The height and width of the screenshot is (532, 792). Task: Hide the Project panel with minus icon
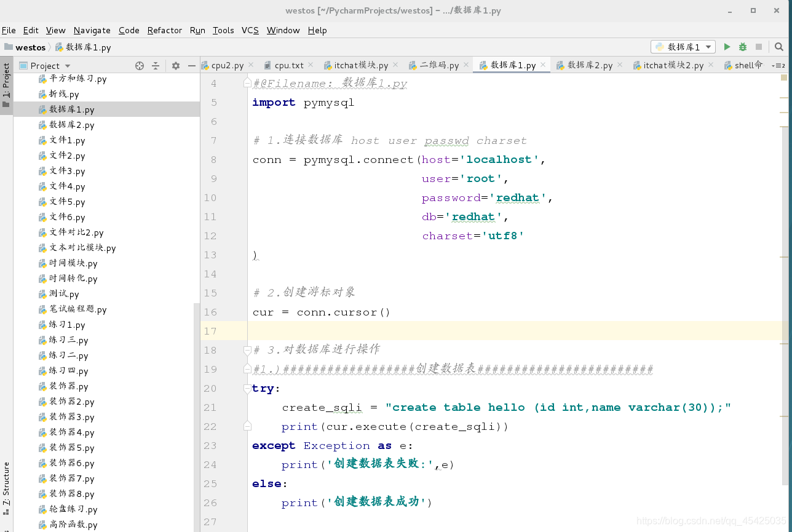pyautogui.click(x=192, y=66)
